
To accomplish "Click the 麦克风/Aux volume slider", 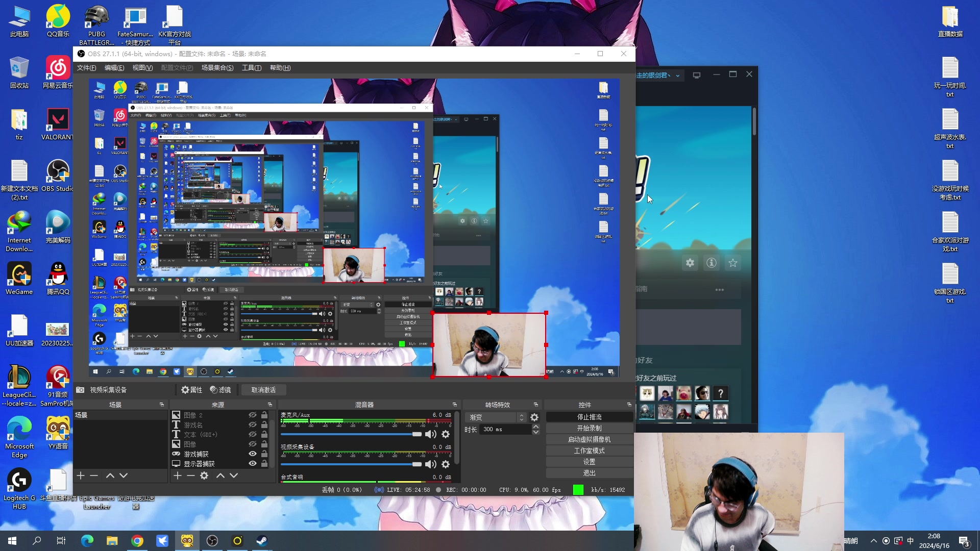I will click(351, 434).
